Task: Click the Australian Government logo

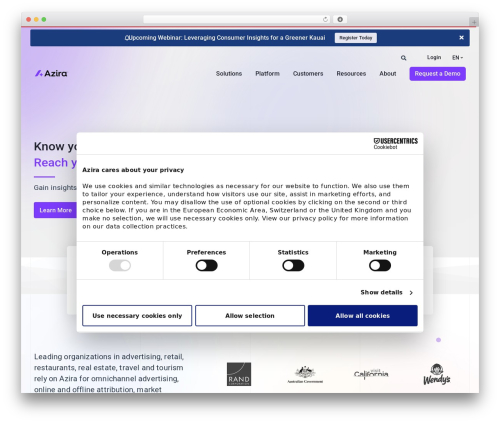Action: click(305, 375)
